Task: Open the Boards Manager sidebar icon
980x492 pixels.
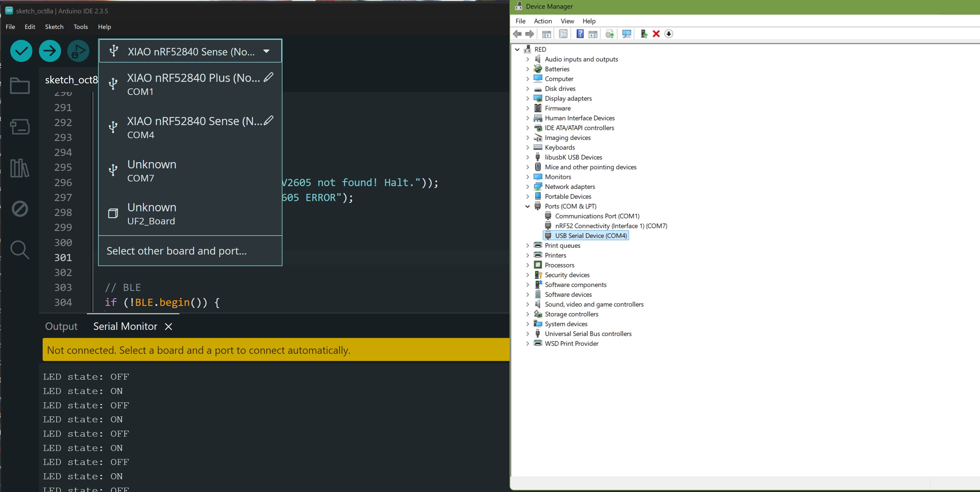Action: [x=20, y=127]
